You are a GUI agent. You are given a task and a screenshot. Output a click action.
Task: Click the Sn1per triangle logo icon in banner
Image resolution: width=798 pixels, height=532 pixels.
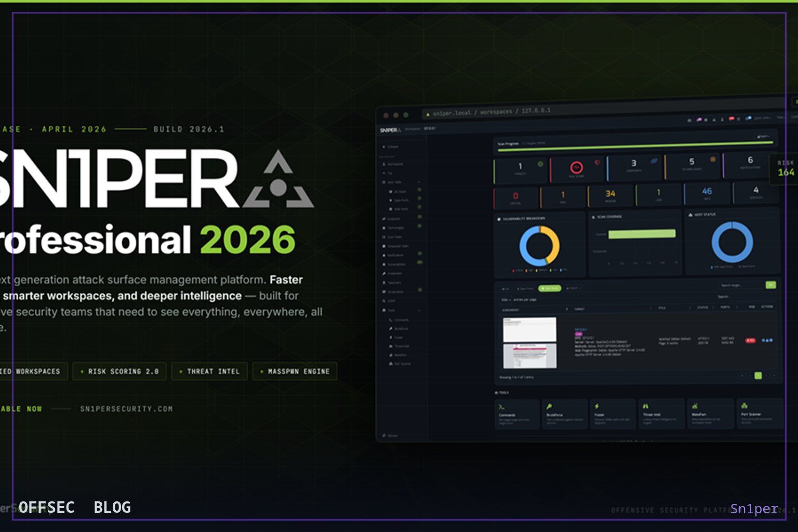coord(278,180)
